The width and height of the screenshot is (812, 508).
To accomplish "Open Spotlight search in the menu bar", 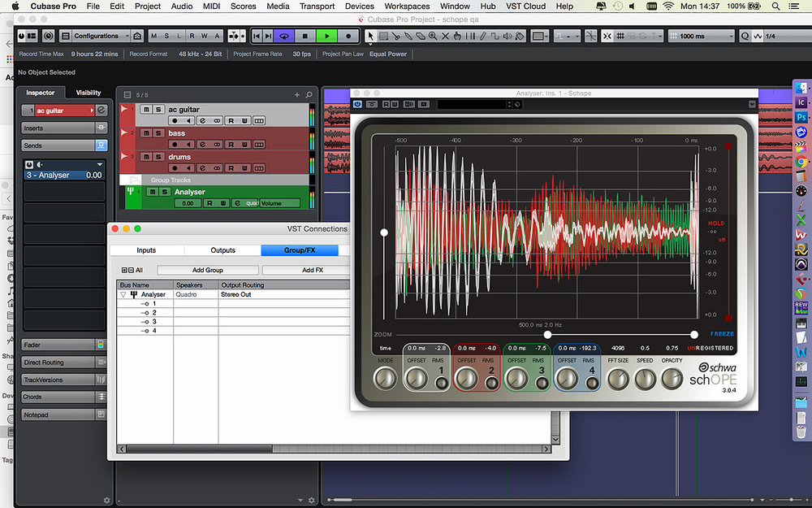I will coord(775,7).
